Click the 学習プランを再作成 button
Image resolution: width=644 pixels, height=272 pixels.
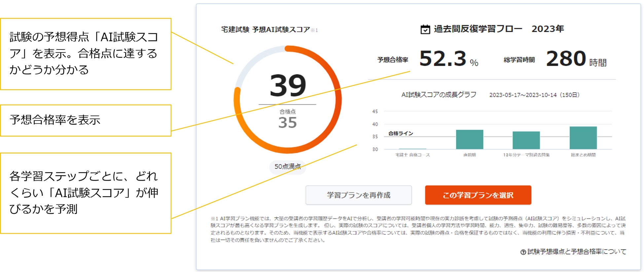[359, 195]
